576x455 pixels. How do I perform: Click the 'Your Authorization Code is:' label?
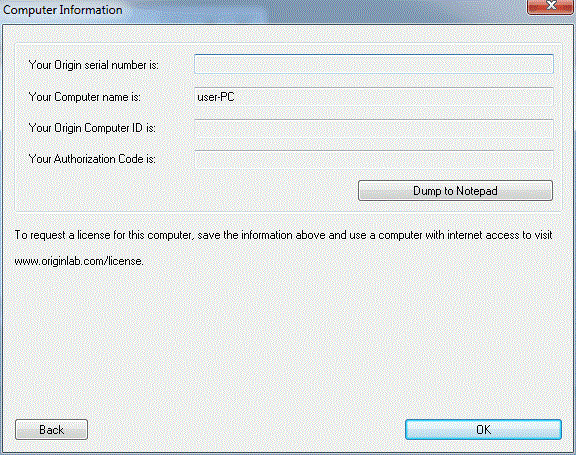click(x=92, y=159)
